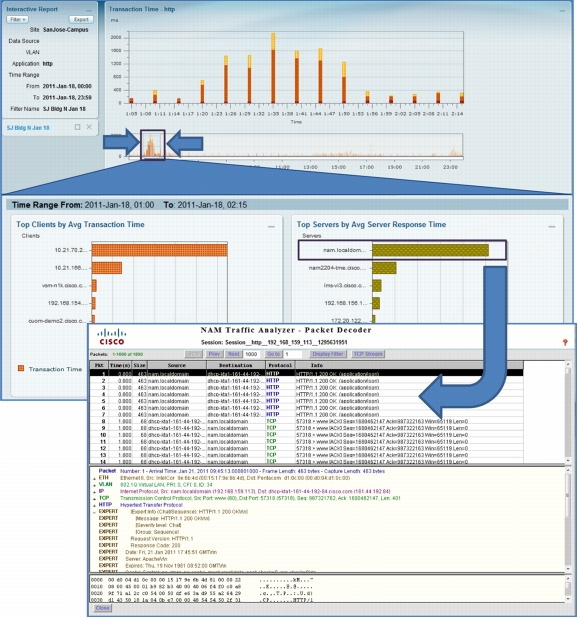
Task: Click the Go to button
Action: (274, 354)
